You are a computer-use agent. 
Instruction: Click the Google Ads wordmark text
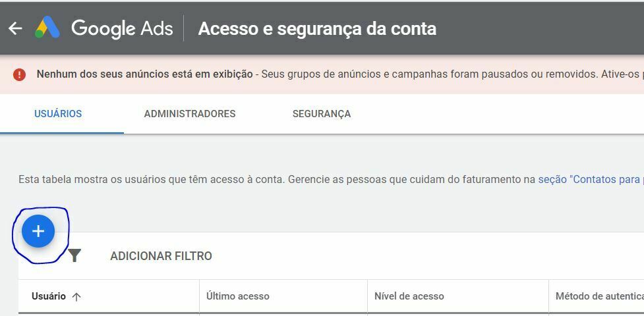pyautogui.click(x=122, y=28)
